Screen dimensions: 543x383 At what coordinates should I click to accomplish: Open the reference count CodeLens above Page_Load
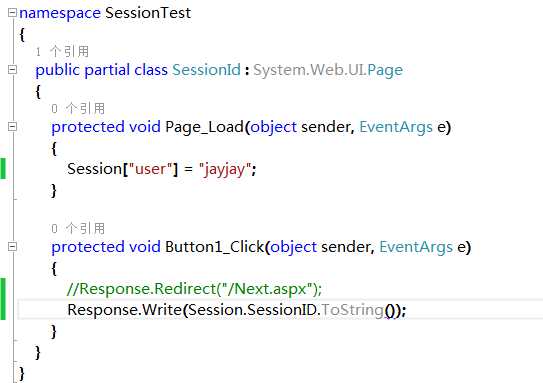78,109
